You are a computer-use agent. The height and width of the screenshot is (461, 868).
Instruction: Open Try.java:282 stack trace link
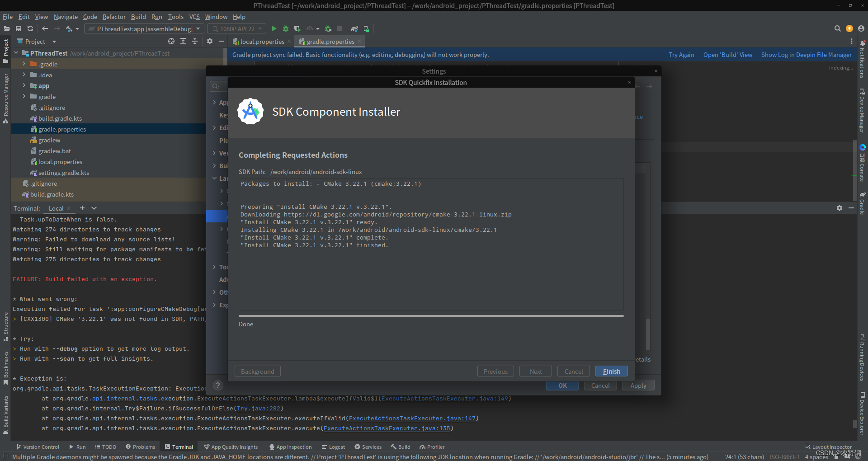(x=258, y=408)
